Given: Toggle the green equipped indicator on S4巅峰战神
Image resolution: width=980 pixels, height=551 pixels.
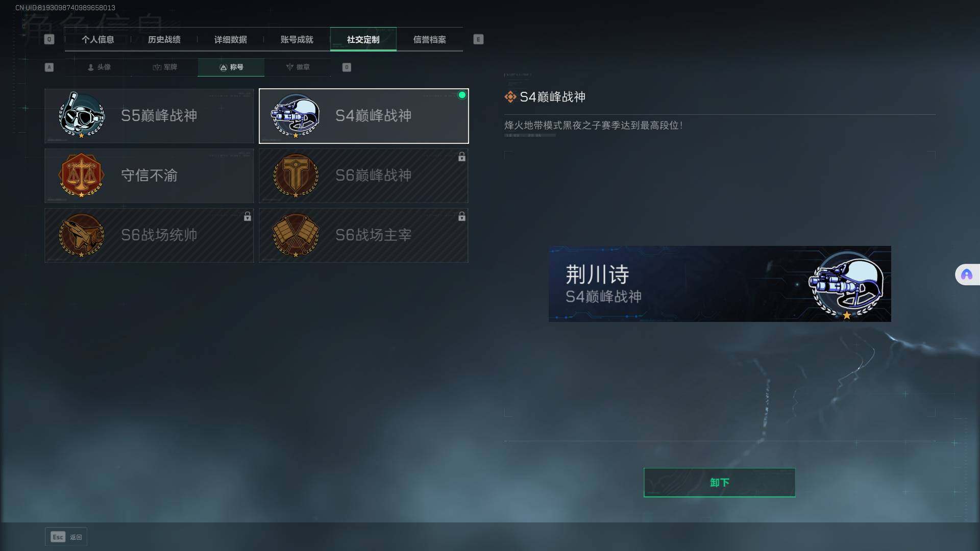Looking at the screenshot, I should pos(462,95).
